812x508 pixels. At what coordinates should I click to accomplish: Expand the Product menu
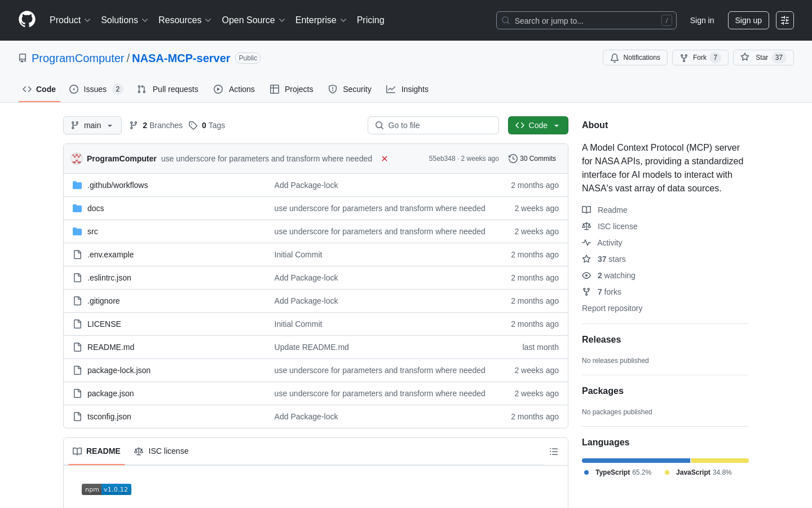pos(70,20)
